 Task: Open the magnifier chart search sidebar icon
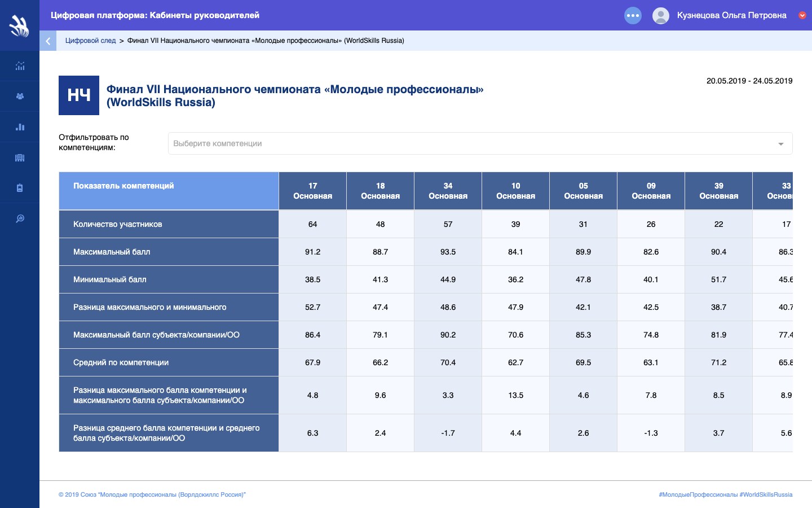coord(20,218)
